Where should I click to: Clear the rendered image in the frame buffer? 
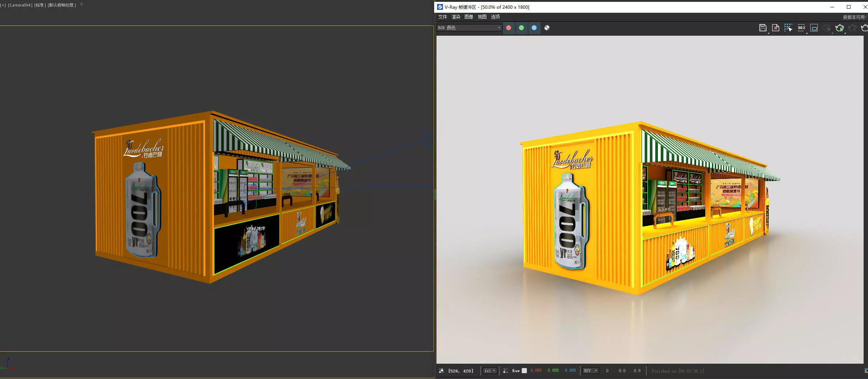(775, 28)
